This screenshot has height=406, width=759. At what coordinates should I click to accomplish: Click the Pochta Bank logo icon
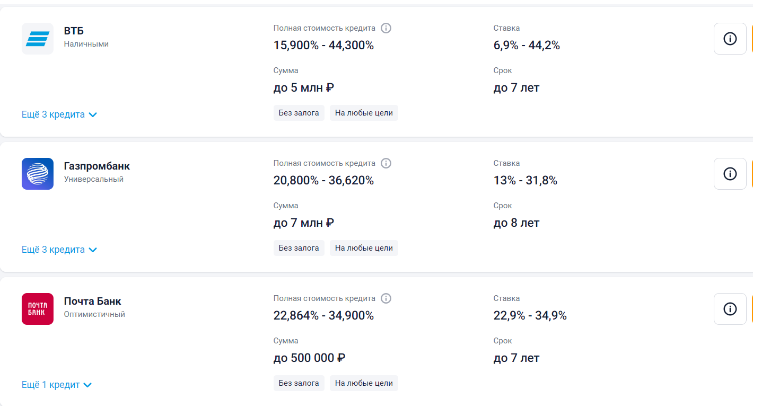[x=38, y=309]
